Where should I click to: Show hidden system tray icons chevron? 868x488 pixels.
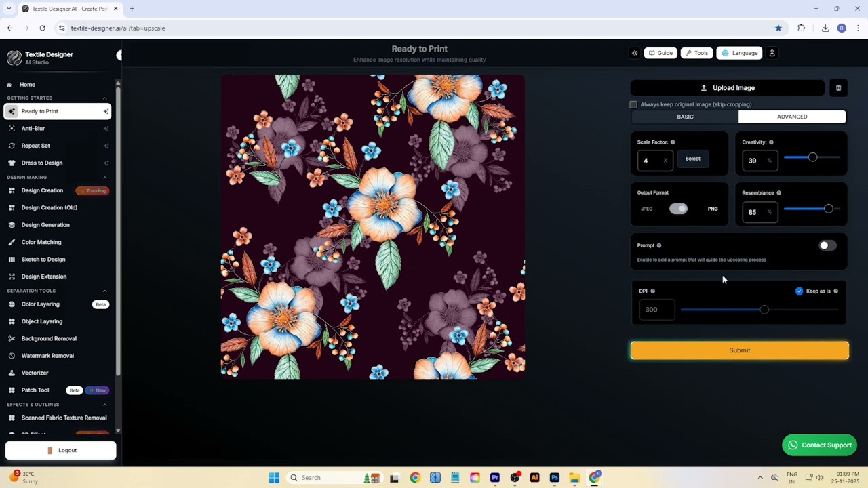pyautogui.click(x=760, y=478)
